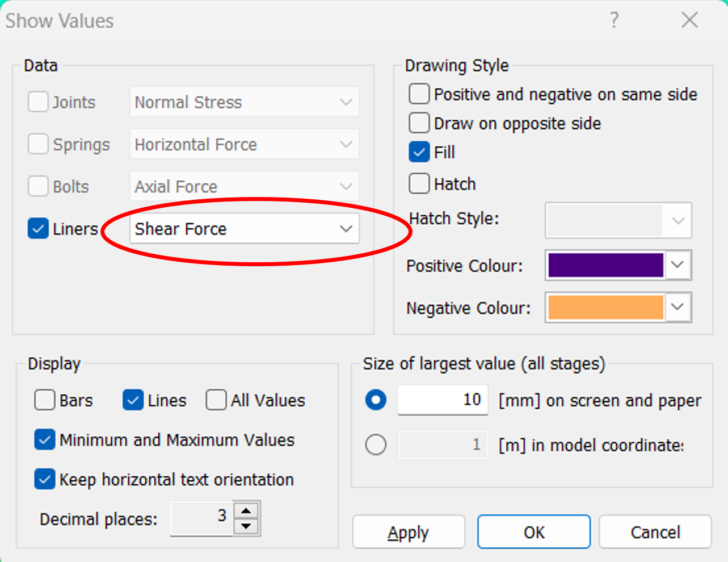Expand the Negative Colour dropdown arrow
This screenshot has height=562, width=728.
(x=677, y=307)
